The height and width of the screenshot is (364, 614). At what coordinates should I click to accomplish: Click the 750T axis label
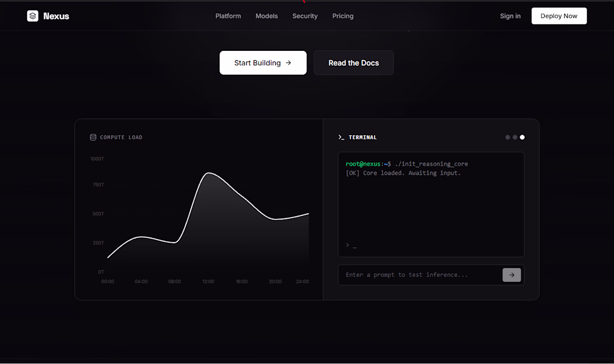pos(98,185)
